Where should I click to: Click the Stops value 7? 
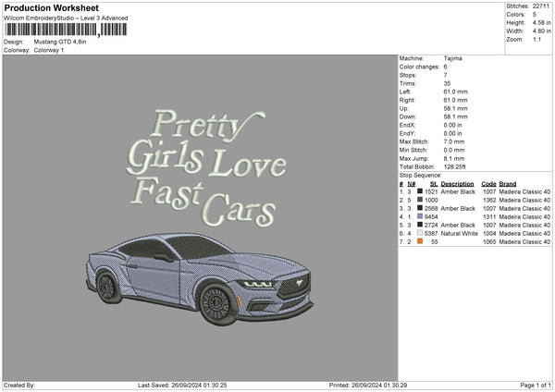coord(445,75)
